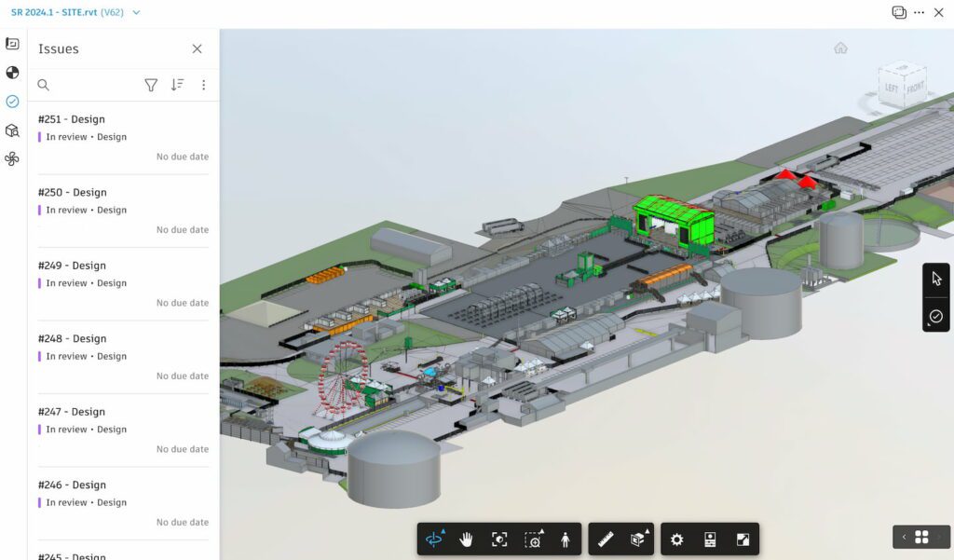
Task: Open the three-dot more options menu top right
Action: tap(920, 12)
